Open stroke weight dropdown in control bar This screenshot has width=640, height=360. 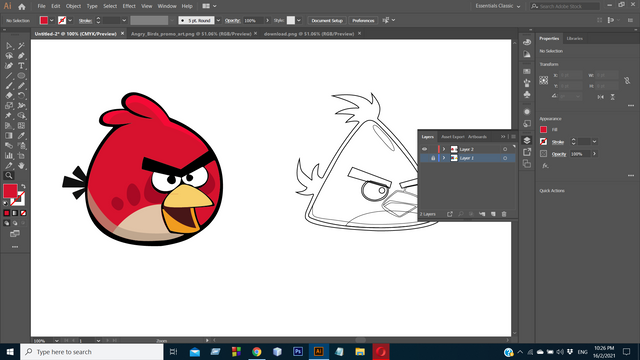point(124,20)
